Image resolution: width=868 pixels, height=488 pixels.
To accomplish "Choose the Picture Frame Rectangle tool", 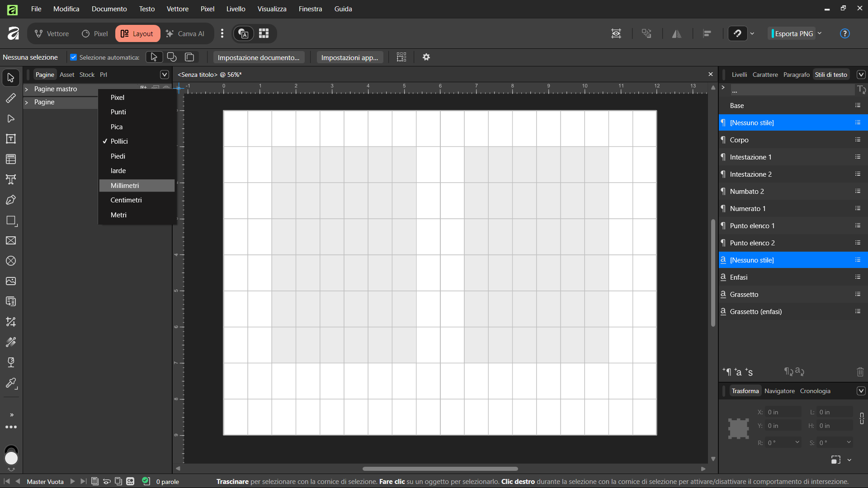I will (11, 240).
